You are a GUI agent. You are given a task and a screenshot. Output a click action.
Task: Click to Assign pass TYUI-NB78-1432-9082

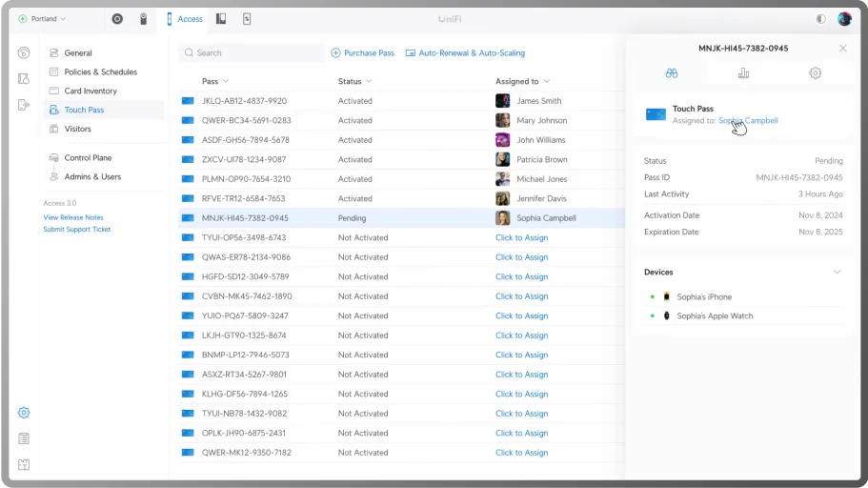[521, 414]
